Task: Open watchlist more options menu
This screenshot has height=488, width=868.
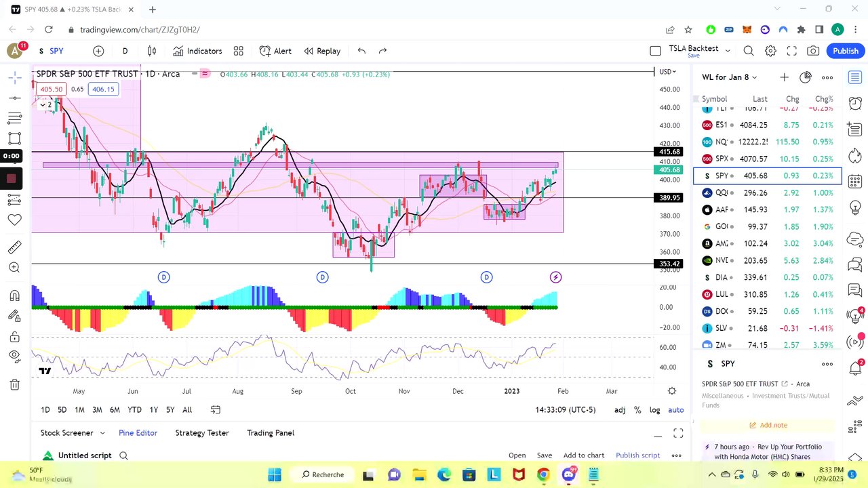Action: click(827, 77)
